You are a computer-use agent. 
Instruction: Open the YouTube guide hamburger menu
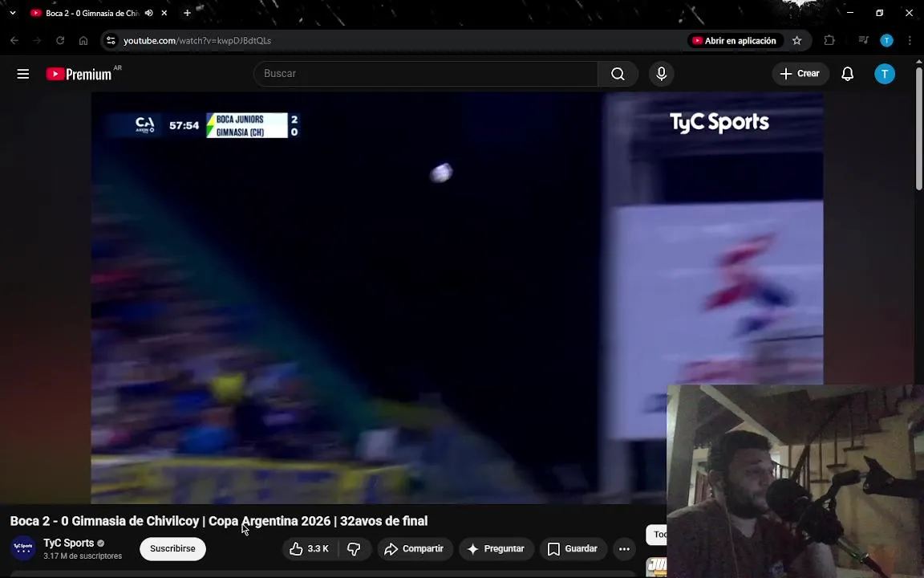pos(23,74)
